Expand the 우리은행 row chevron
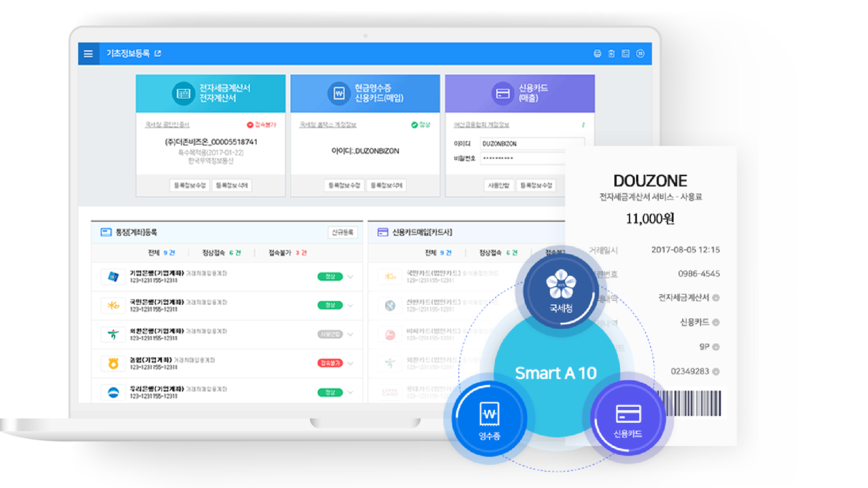Image resolution: width=868 pixels, height=488 pixels. (351, 392)
